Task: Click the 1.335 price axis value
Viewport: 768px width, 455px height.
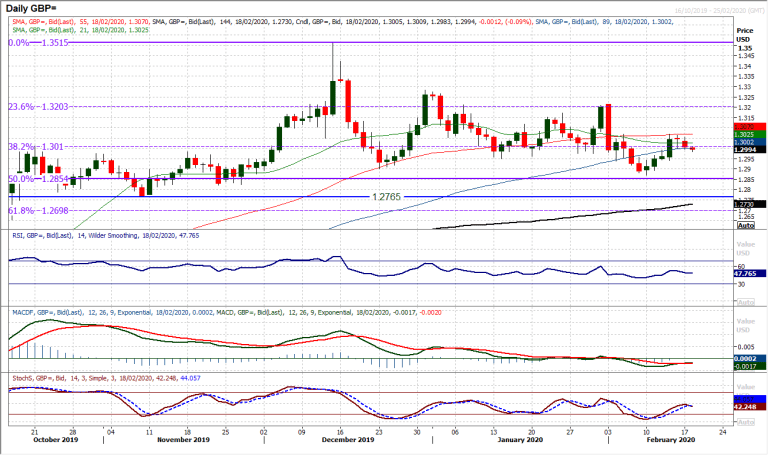Action: pyautogui.click(x=746, y=77)
